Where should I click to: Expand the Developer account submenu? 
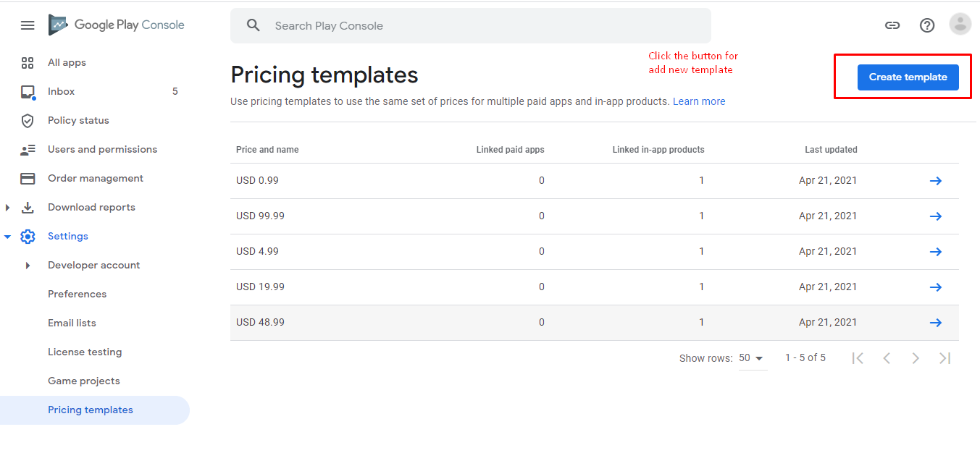[x=28, y=266]
